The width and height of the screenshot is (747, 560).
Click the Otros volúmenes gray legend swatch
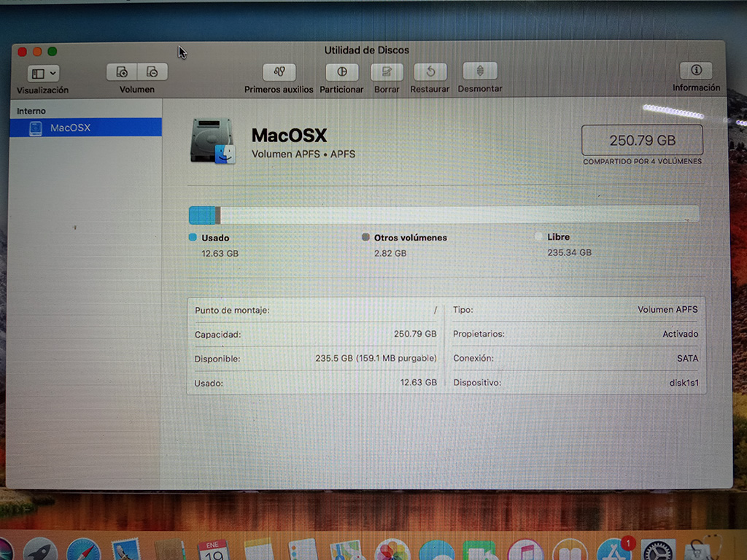point(365,237)
